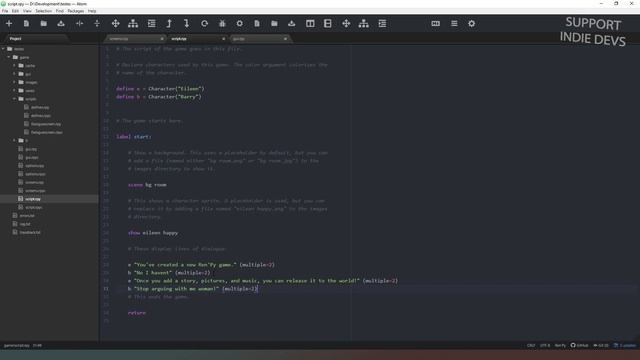Open the File menu
The width and height of the screenshot is (640, 360).
click(x=5, y=11)
